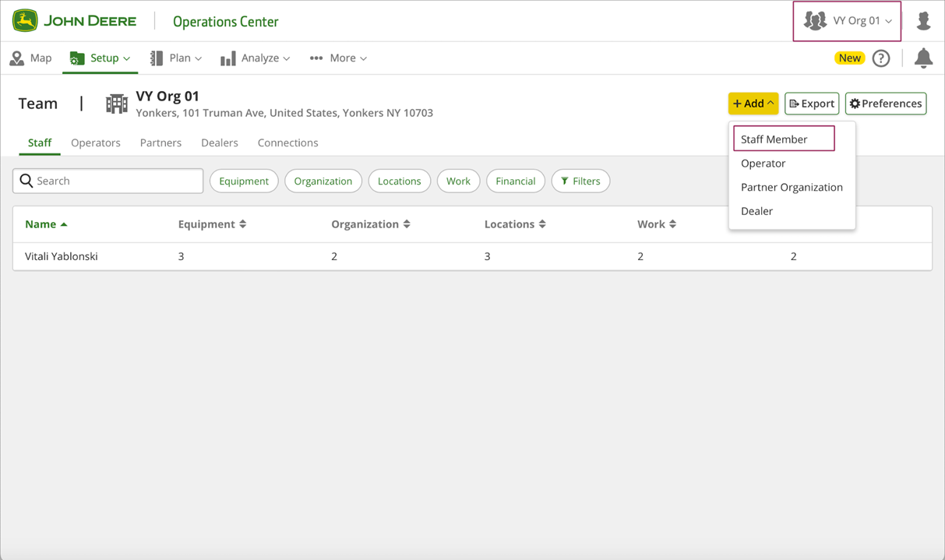Screen dimensions: 945x560
Task: Open Preferences
Action: [885, 104]
